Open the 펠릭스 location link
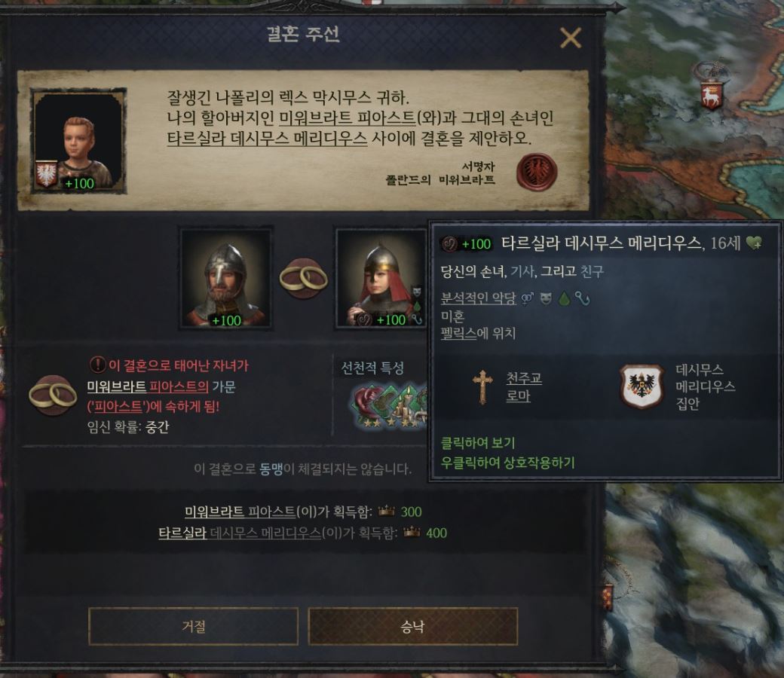The image size is (784, 678). click(458, 333)
